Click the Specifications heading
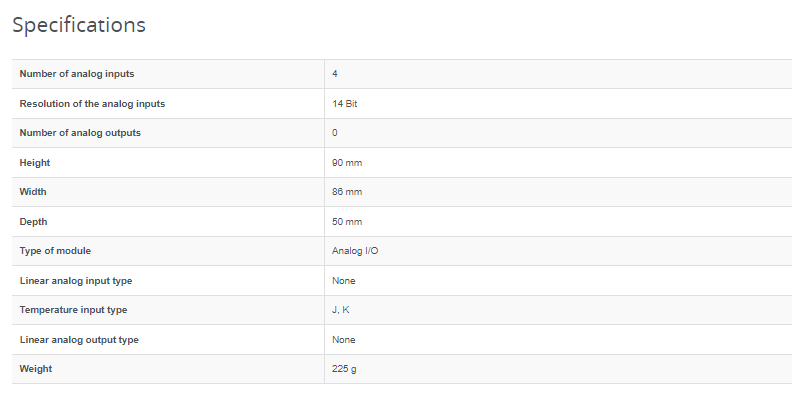 pos(79,25)
